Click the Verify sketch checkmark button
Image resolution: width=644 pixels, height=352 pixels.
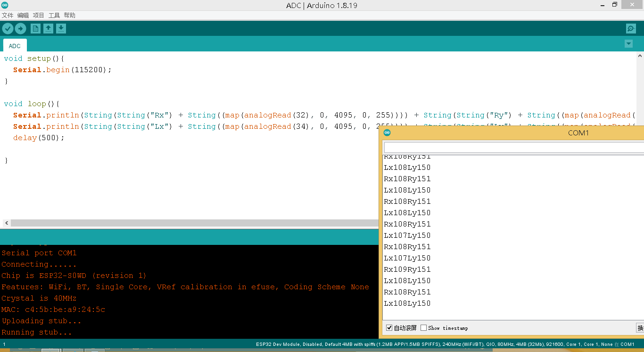click(8, 29)
